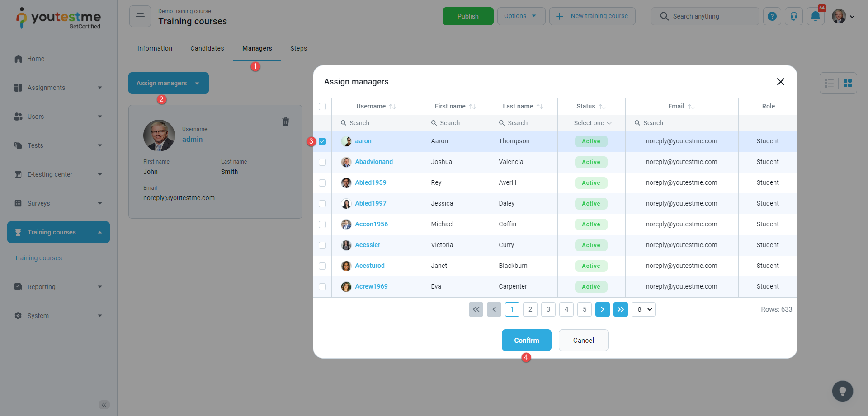Jump to the last page of results
Screen dimensions: 868x416
coord(621,309)
